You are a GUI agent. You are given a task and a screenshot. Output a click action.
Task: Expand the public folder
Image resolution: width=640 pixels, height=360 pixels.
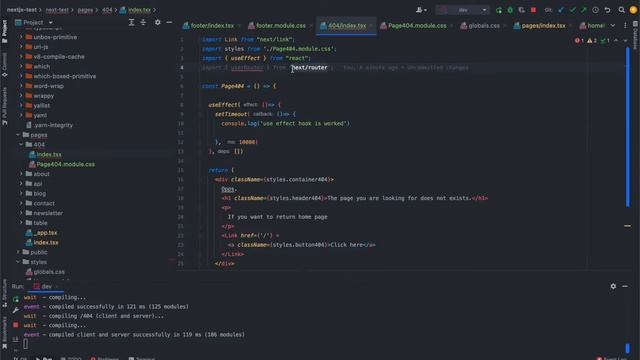click(x=18, y=252)
